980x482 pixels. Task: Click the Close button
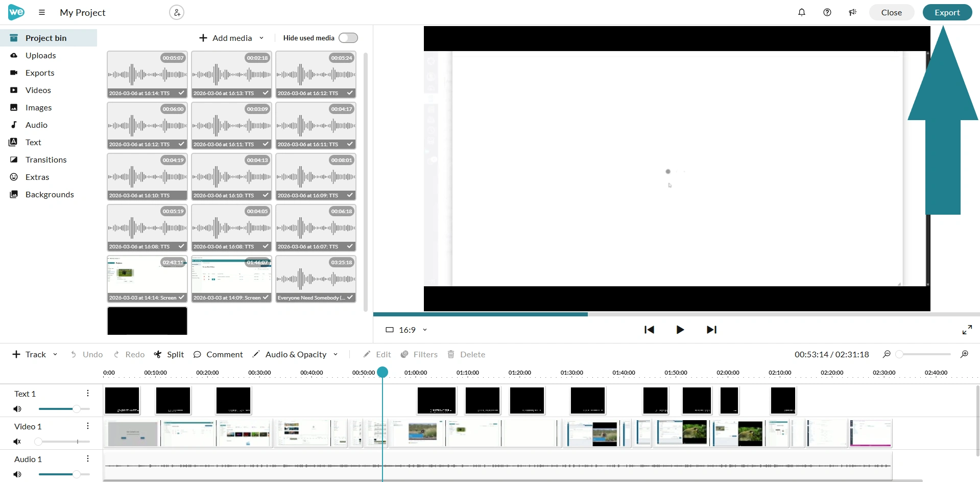click(x=892, y=12)
